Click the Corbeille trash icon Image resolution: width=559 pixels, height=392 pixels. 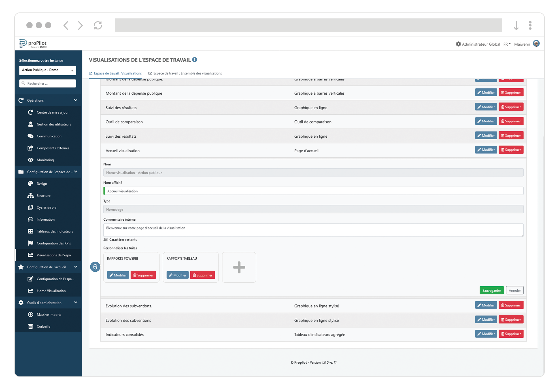pyautogui.click(x=31, y=326)
